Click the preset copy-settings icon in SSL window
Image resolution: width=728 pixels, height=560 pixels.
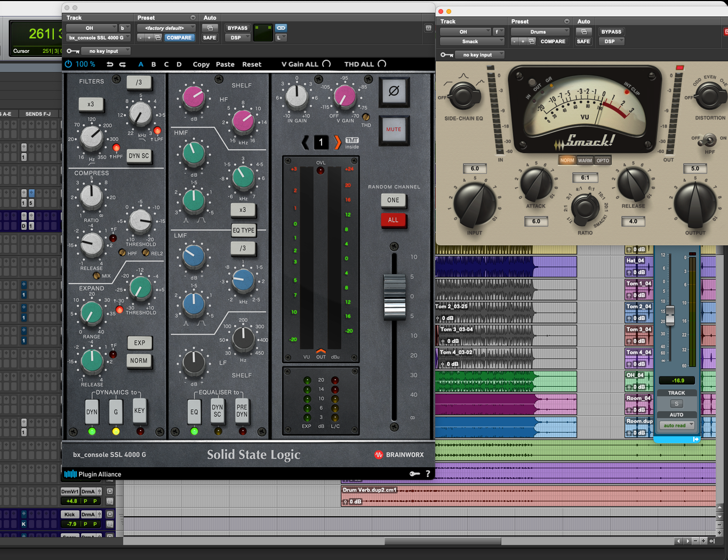pos(158,38)
